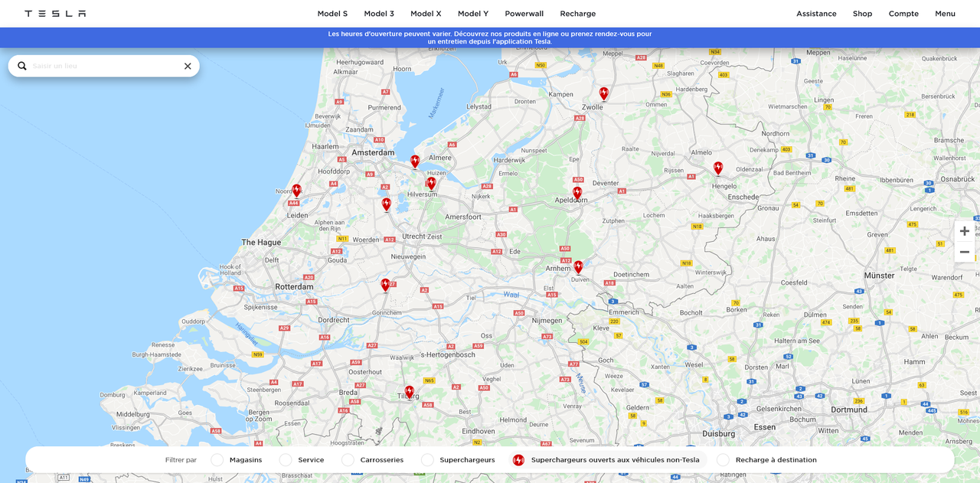Select the Supercharger pin near Zwolle

(x=603, y=93)
